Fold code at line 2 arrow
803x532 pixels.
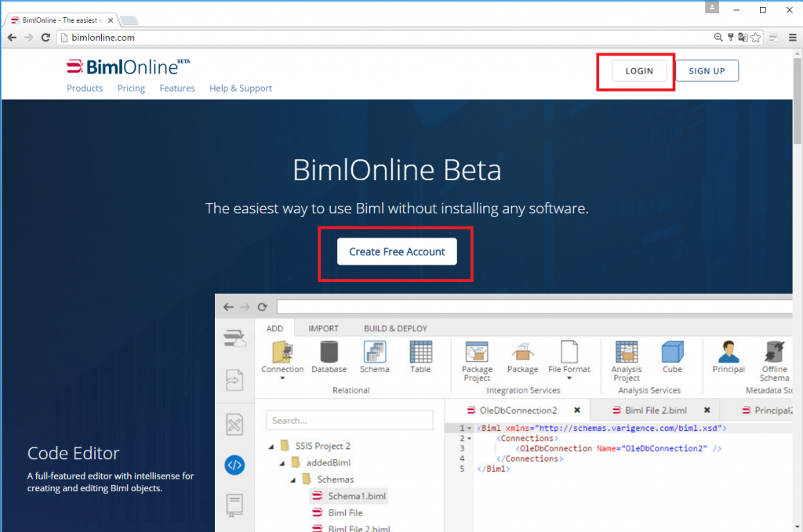469,439
